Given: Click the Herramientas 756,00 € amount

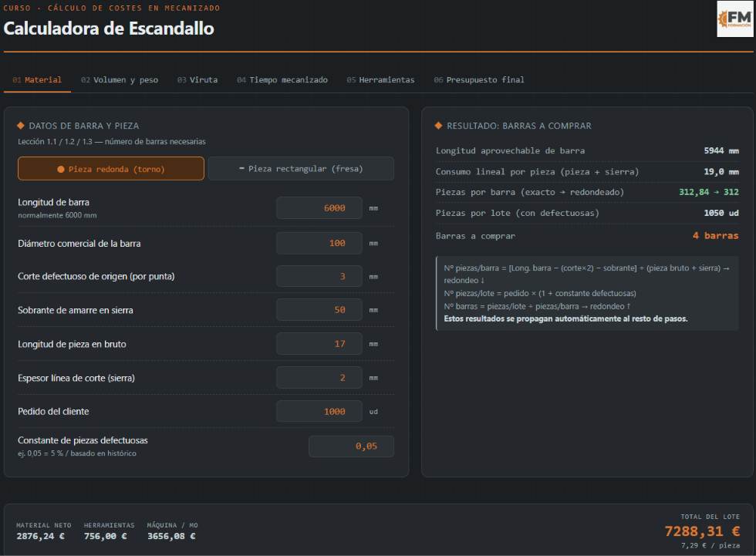Looking at the screenshot, I should (106, 536).
